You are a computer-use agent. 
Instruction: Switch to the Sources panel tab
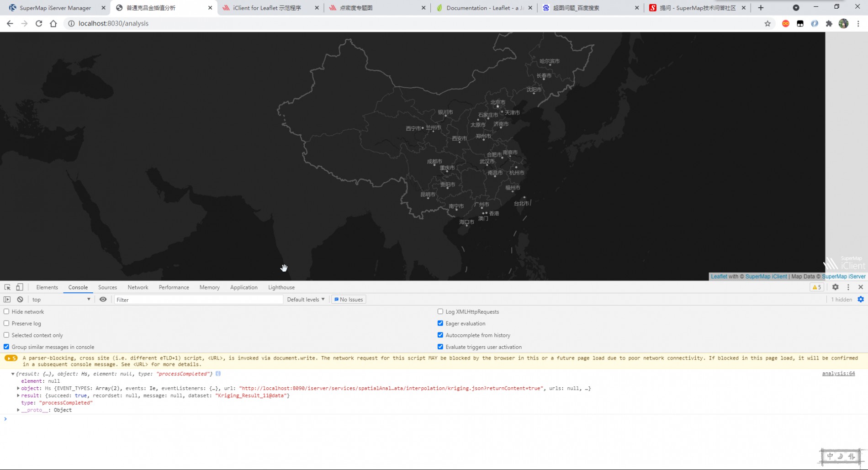pyautogui.click(x=107, y=287)
